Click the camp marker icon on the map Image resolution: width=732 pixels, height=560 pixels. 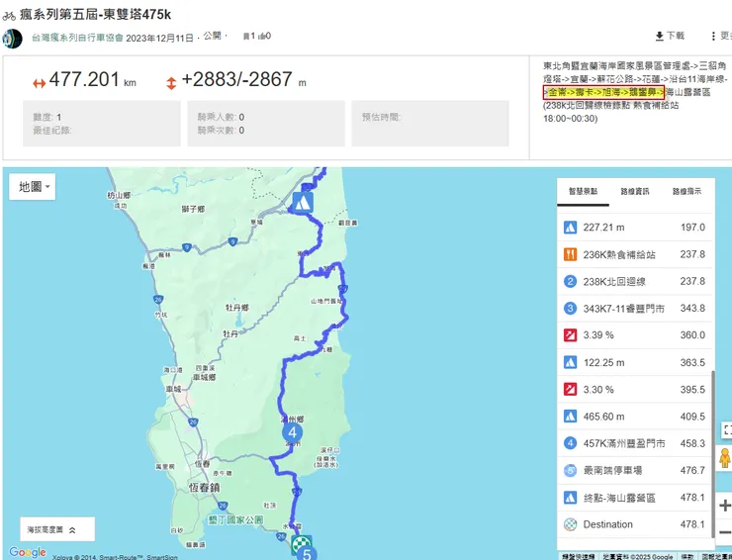(x=303, y=203)
